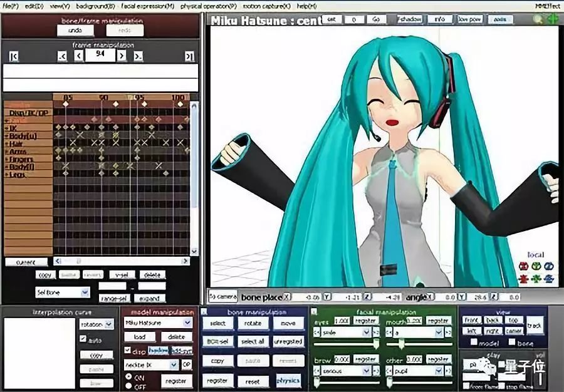Image resolution: width=564 pixels, height=392 pixels.
Task: Select previous brow morph arrow
Action: pyautogui.click(x=317, y=371)
